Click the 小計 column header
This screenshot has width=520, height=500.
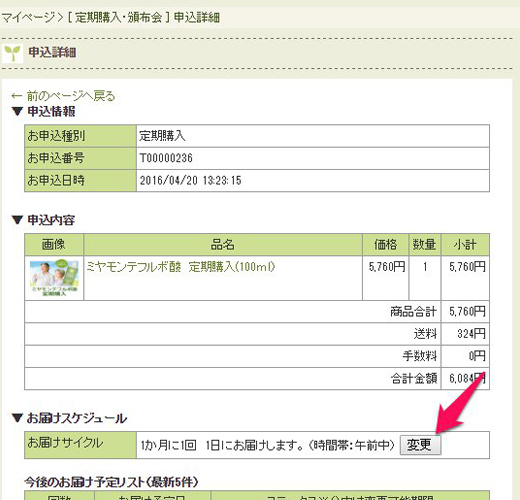point(465,244)
